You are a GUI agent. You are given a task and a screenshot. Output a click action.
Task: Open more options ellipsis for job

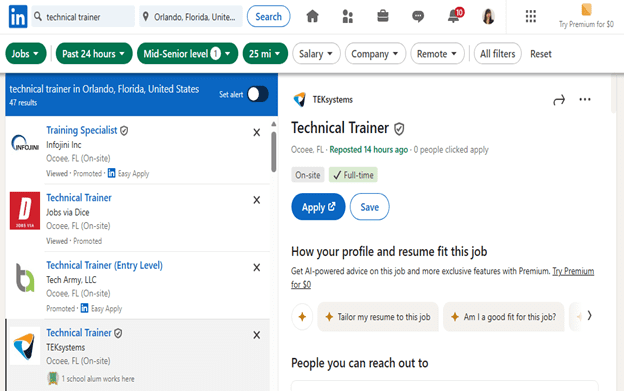click(585, 99)
